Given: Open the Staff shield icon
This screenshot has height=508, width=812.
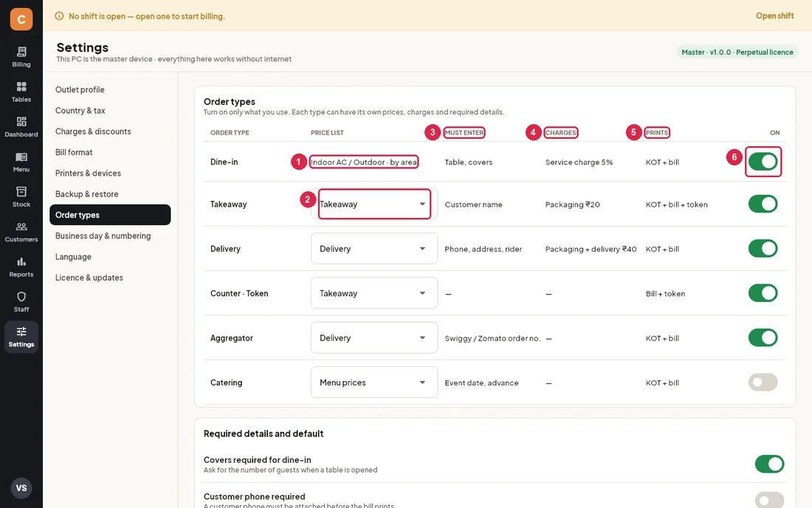Looking at the screenshot, I should point(21,297).
